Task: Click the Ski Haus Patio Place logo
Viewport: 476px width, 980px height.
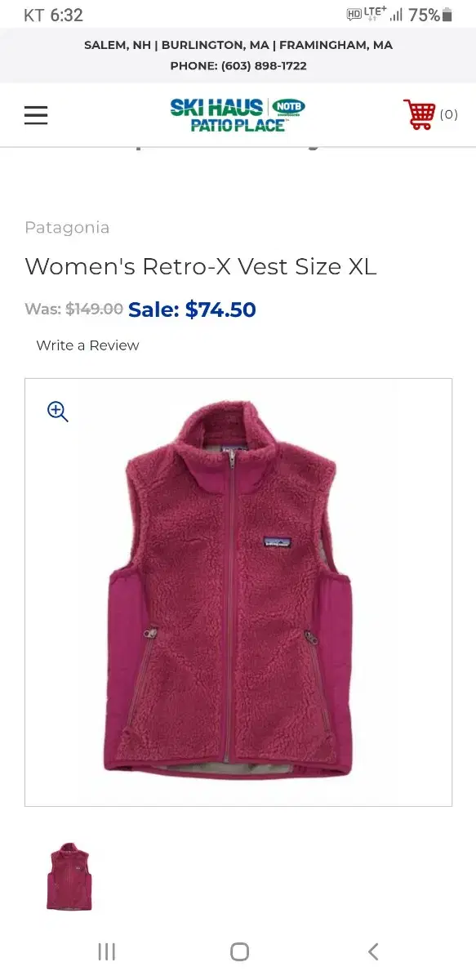Action: [x=217, y=115]
